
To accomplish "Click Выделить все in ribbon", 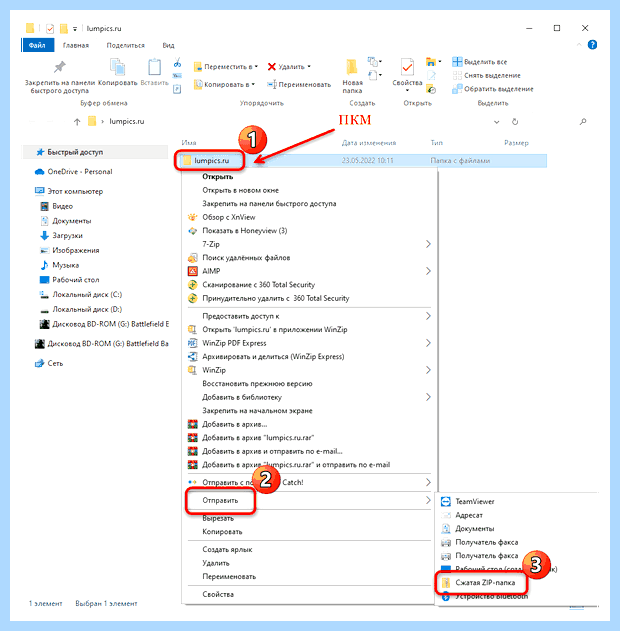I will 480,62.
